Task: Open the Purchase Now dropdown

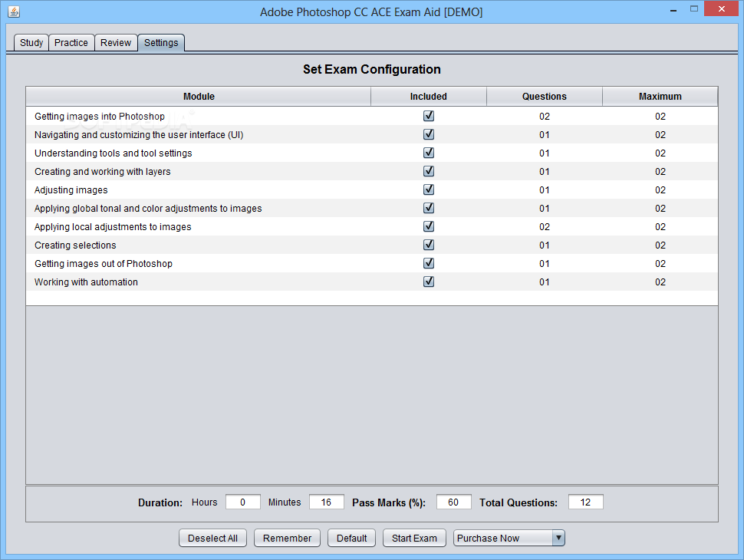Action: pyautogui.click(x=509, y=539)
